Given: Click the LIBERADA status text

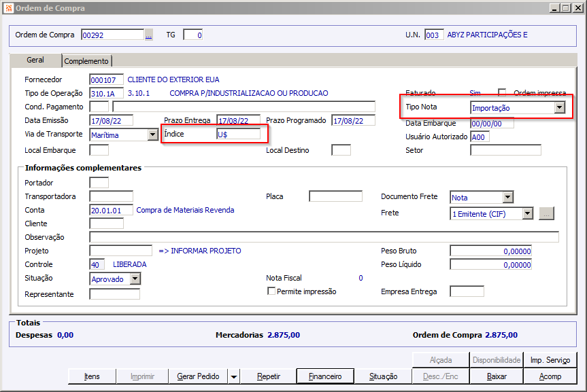Looking at the screenshot, I should pyautogui.click(x=129, y=264).
